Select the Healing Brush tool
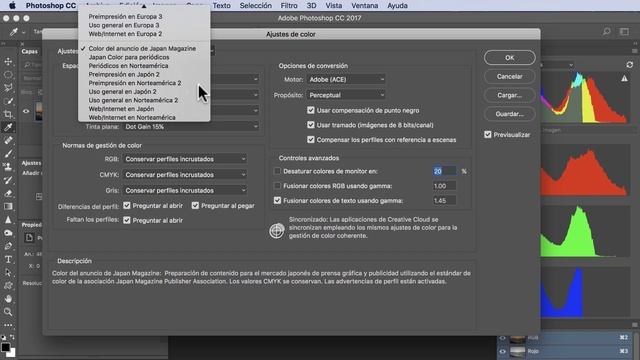 (x=8, y=140)
